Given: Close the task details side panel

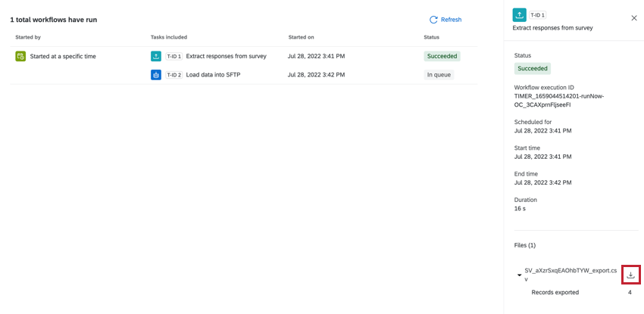Looking at the screenshot, I should click(x=634, y=18).
